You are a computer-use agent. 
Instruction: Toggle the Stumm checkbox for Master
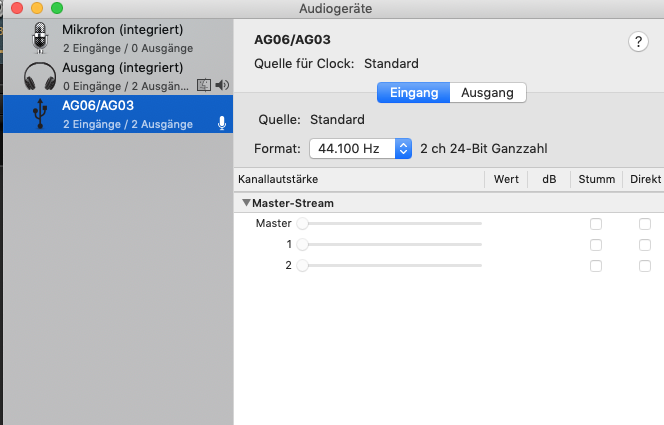(x=596, y=224)
